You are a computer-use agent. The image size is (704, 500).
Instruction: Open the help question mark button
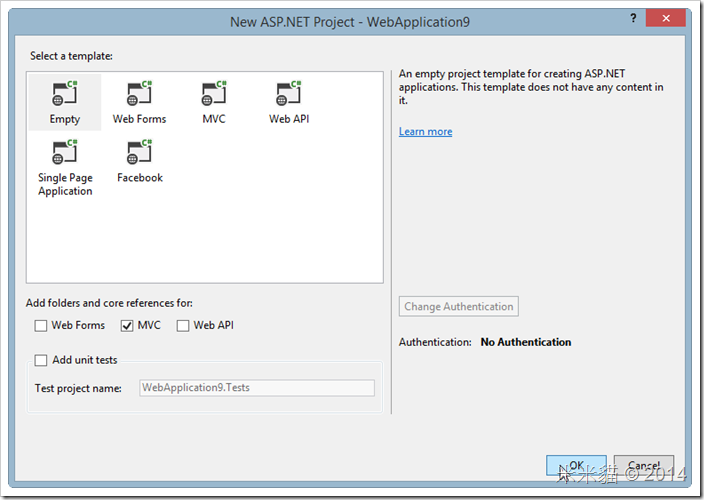633,18
